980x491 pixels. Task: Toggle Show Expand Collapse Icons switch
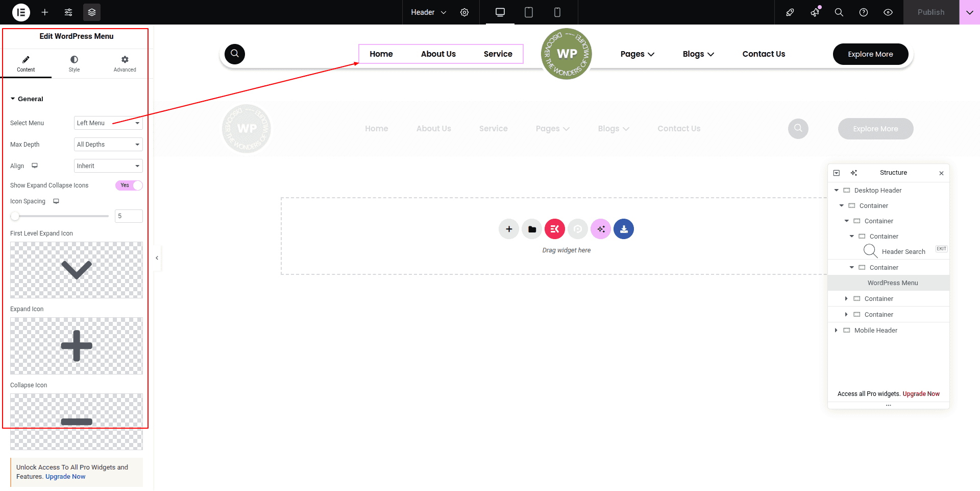(x=129, y=185)
